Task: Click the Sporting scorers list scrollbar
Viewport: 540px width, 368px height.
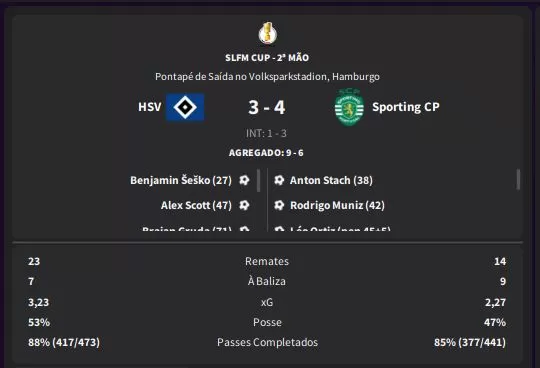Action: click(x=518, y=179)
